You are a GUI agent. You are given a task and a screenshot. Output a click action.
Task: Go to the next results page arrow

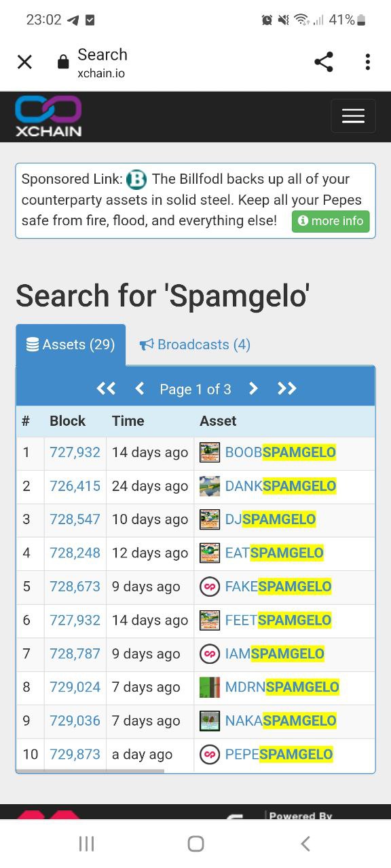[253, 389]
